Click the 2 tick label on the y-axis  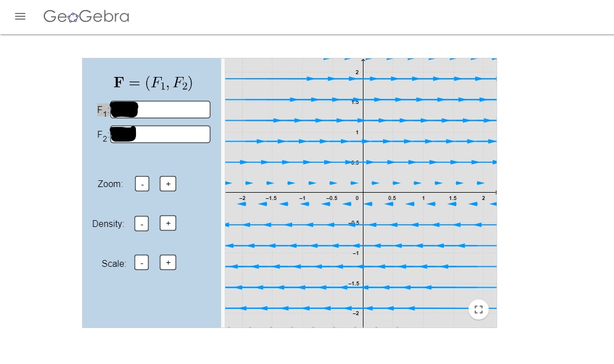[x=356, y=72]
